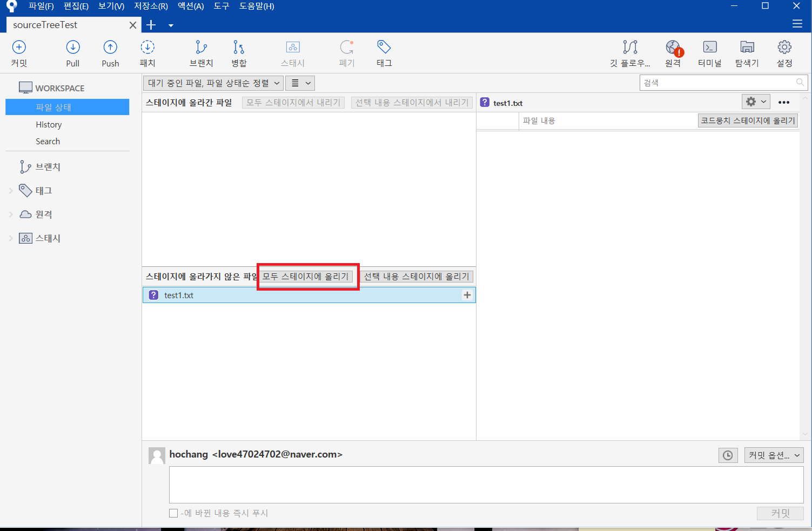Click the Push toolbar icon
Screen dimensions: 812x531
(110, 48)
